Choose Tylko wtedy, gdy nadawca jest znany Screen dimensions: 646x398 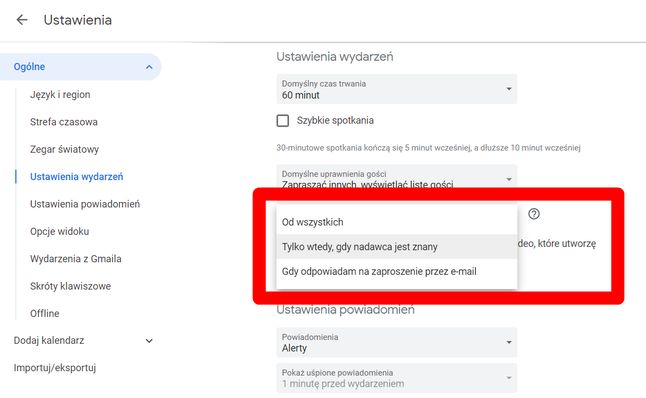[396, 247]
